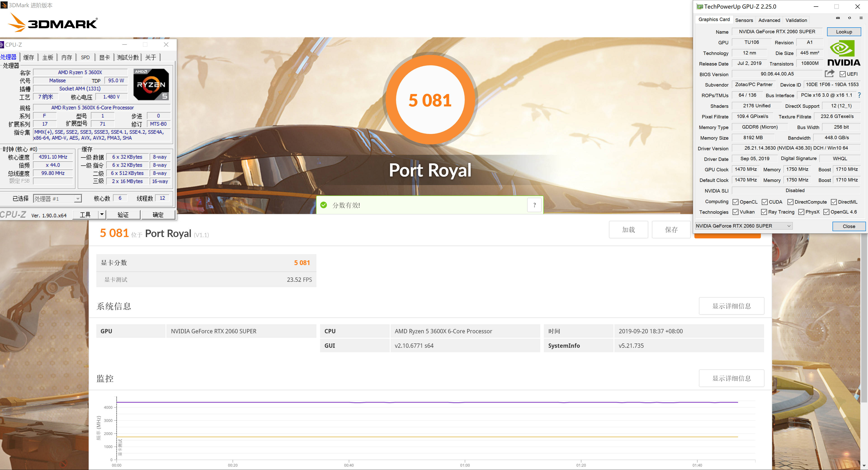Open the GPU-Z hamburger menu
868x470 pixels.
point(861,18)
